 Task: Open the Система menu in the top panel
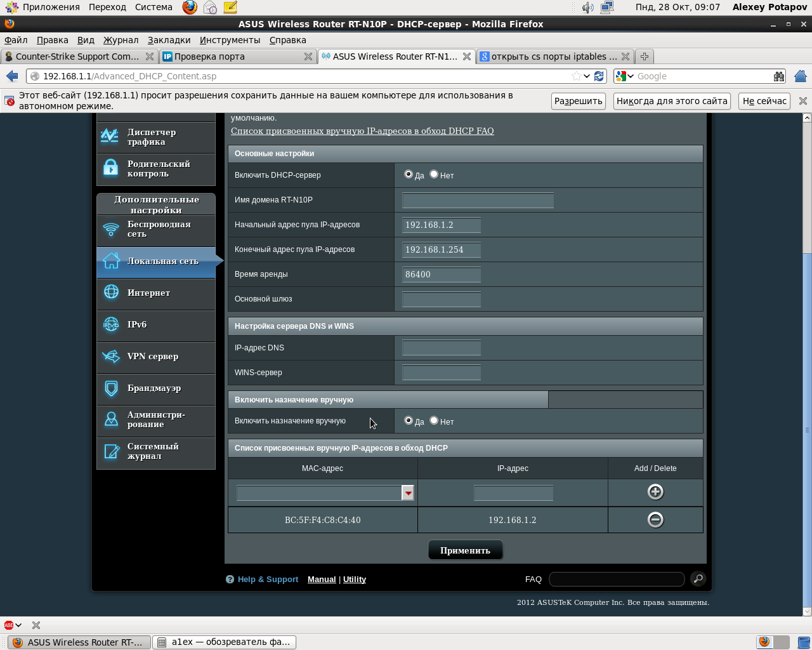154,8
